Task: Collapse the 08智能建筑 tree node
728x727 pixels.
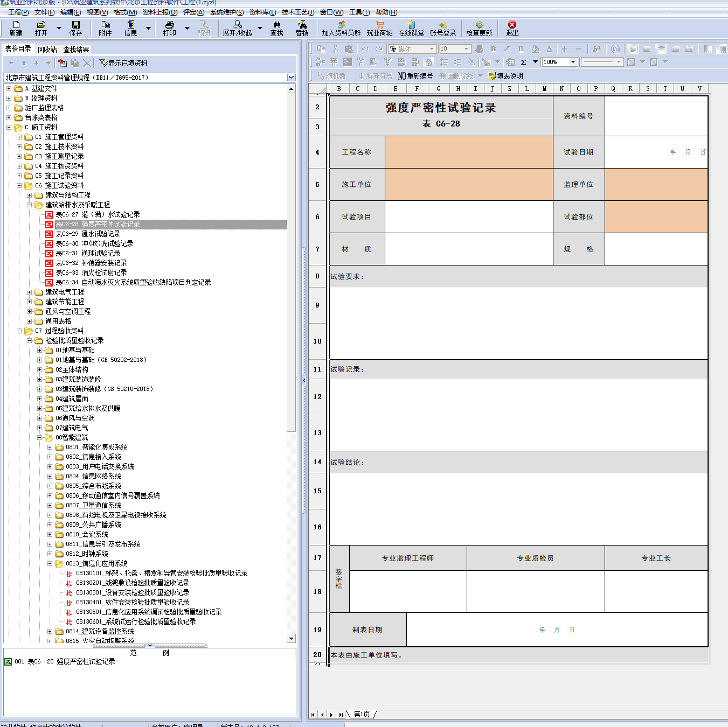Action: (x=39, y=437)
